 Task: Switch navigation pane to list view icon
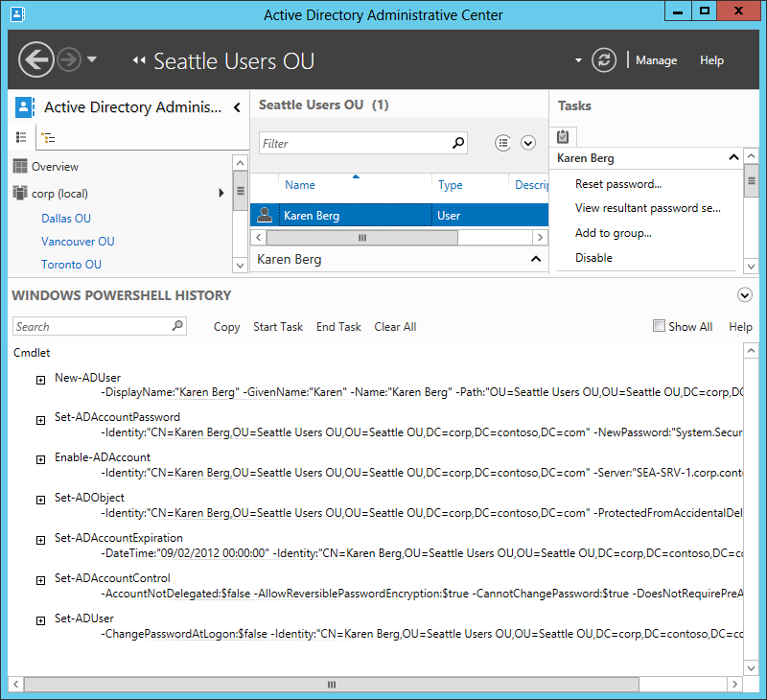pos(22,138)
